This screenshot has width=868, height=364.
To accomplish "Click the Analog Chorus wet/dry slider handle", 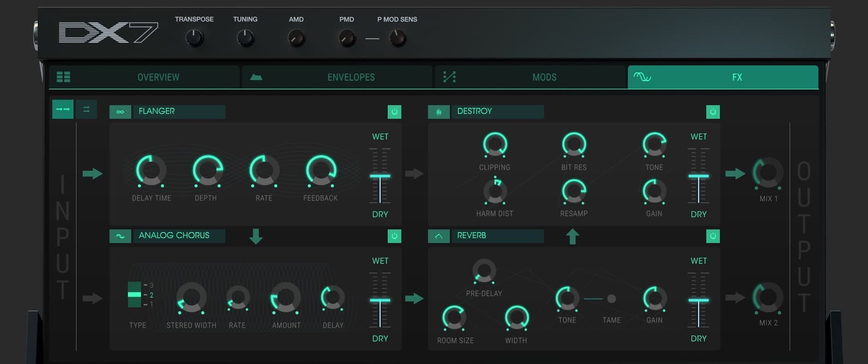I will pyautogui.click(x=380, y=300).
